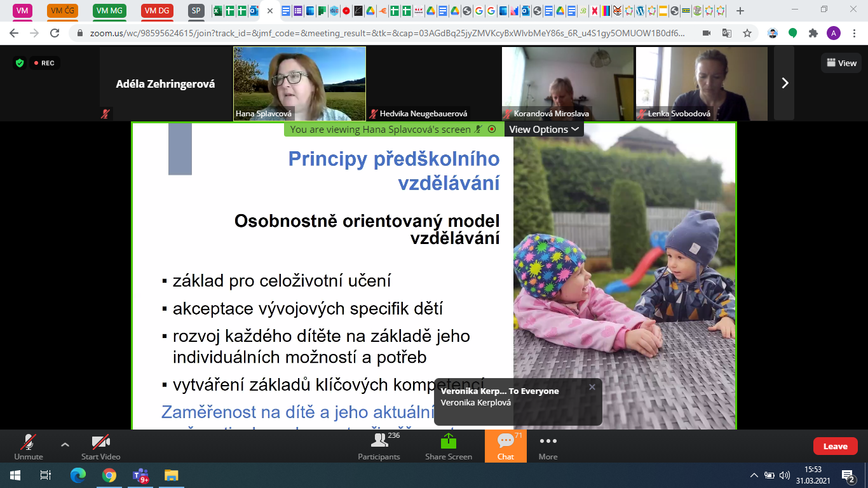This screenshot has width=868, height=488.
Task: Toggle Start Video on
Action: (100, 445)
